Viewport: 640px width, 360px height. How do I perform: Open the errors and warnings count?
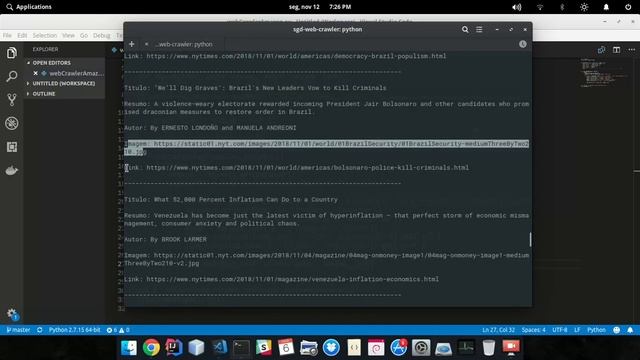coord(118,330)
